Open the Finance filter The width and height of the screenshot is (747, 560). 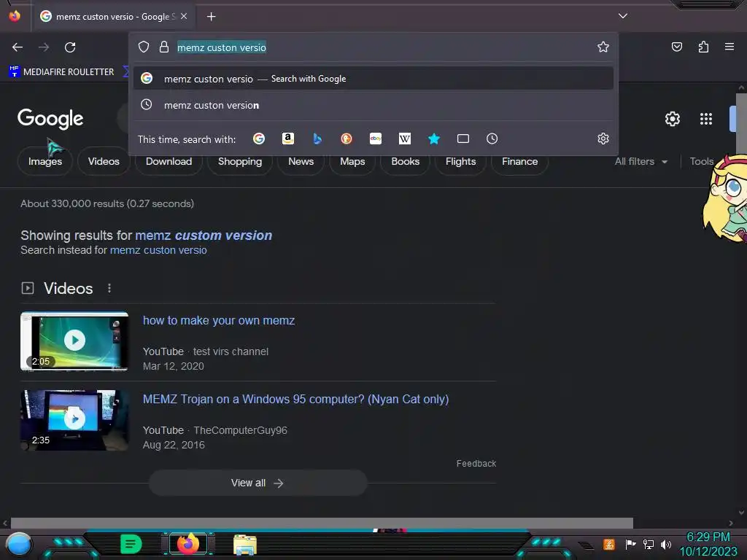click(519, 161)
